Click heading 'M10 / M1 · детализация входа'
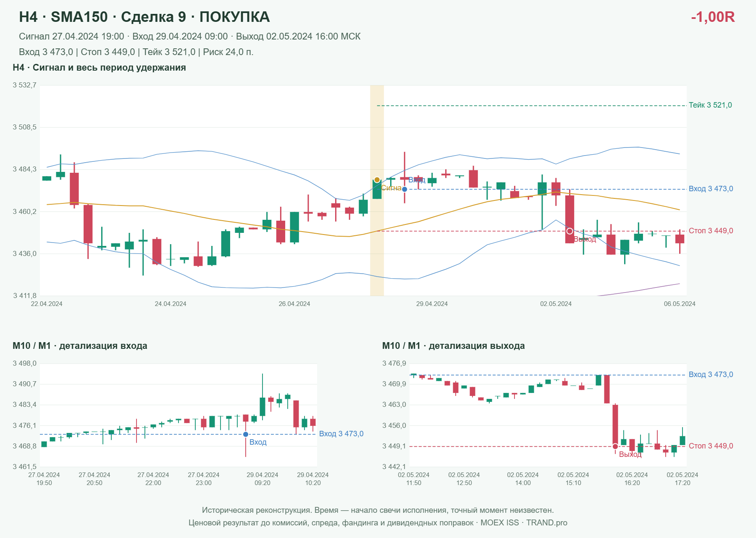 [x=80, y=346]
